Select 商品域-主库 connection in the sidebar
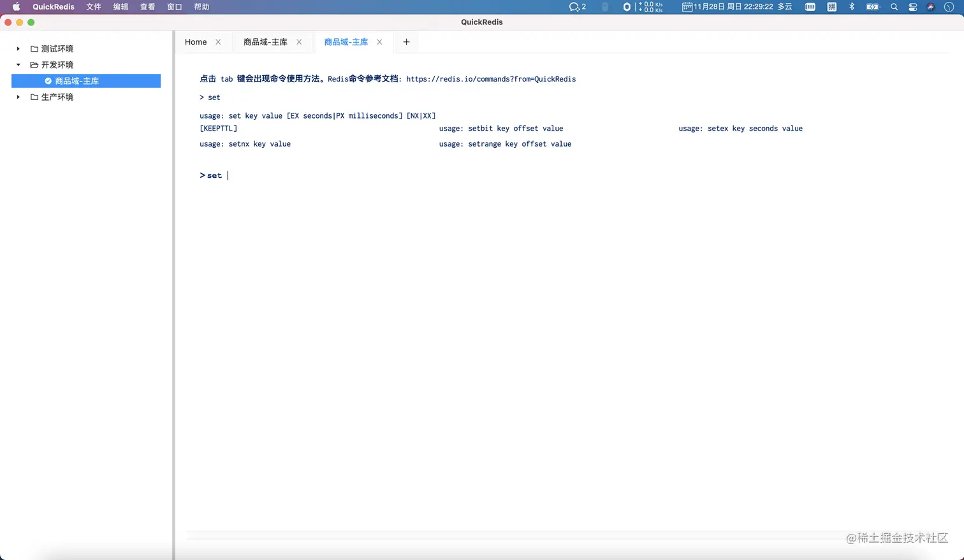Image resolution: width=964 pixels, height=560 pixels. pos(86,81)
